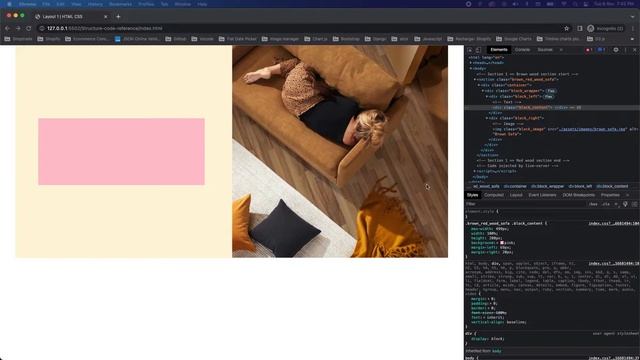Viewport: 640px width, 360px height.
Task: Open the Layout tab
Action: click(516, 195)
